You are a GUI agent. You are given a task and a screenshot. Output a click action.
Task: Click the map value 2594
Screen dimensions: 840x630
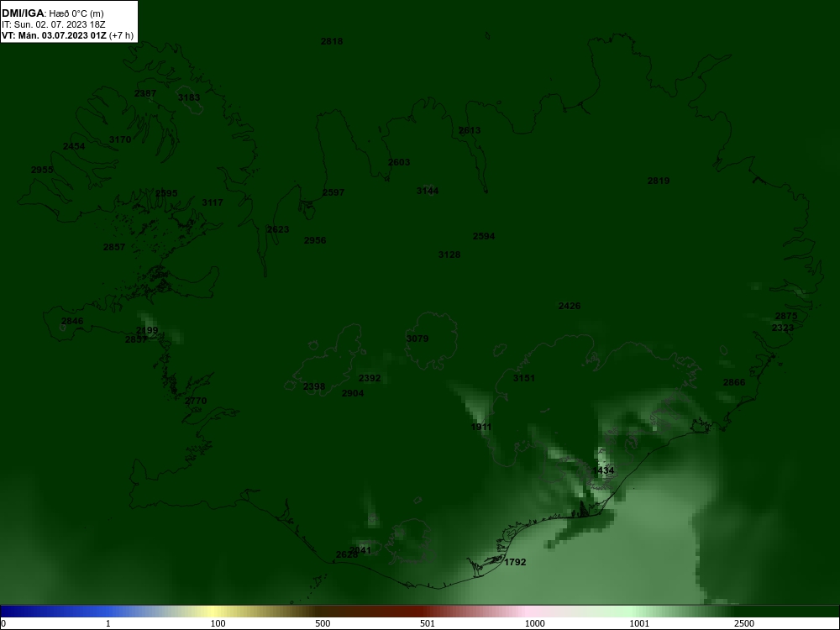click(484, 236)
